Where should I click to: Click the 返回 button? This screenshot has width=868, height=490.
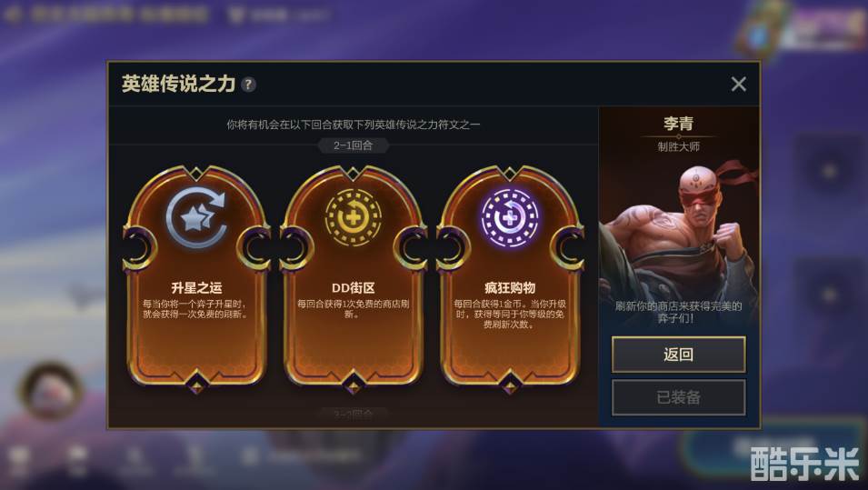tap(679, 355)
